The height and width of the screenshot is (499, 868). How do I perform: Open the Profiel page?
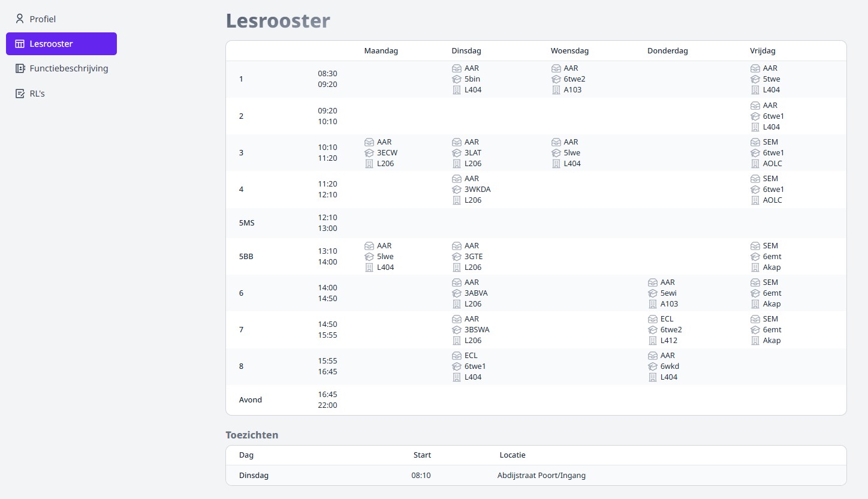click(43, 19)
